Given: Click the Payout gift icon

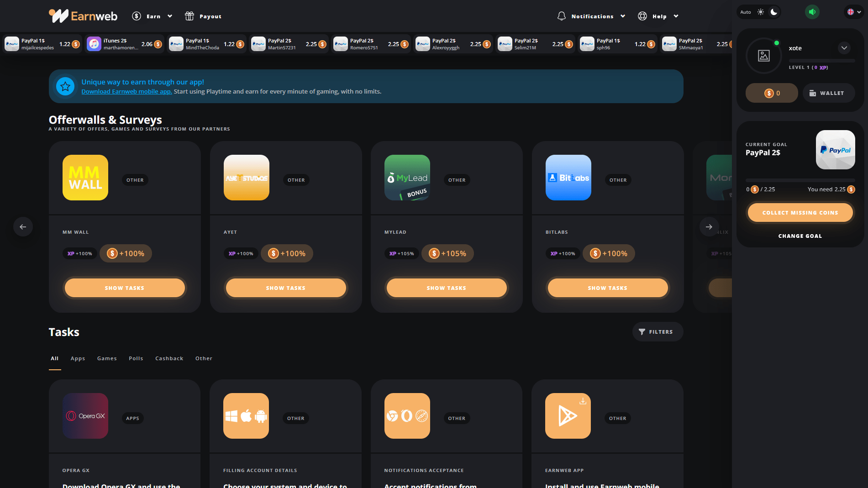Looking at the screenshot, I should tap(189, 16).
